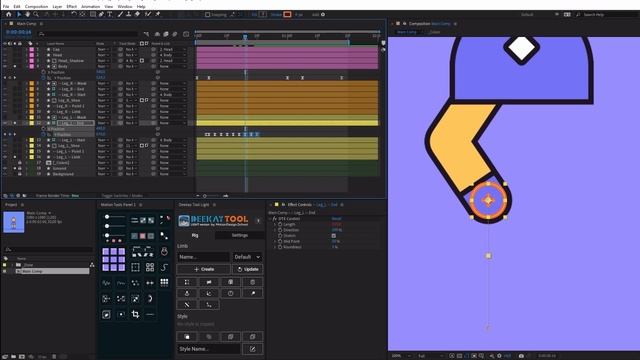Open the Composition menu

[x=36, y=7]
